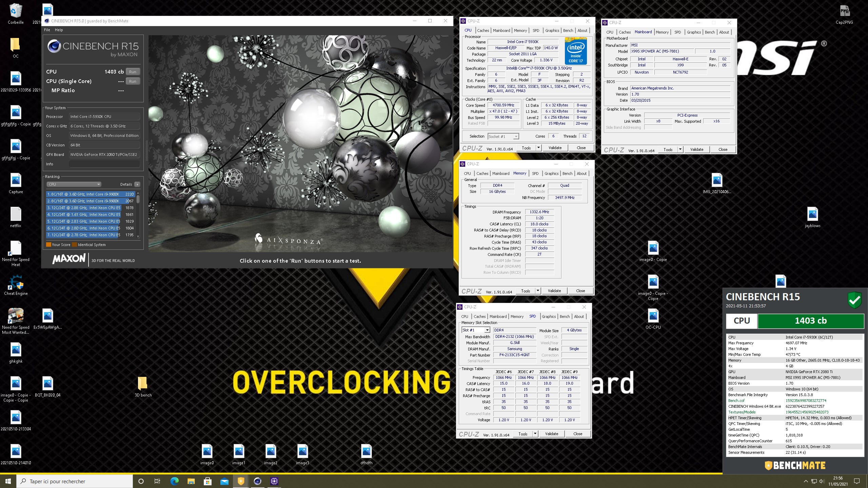Click Validate in CPU-Z CPU window
Image resolution: width=868 pixels, height=488 pixels.
(x=555, y=148)
